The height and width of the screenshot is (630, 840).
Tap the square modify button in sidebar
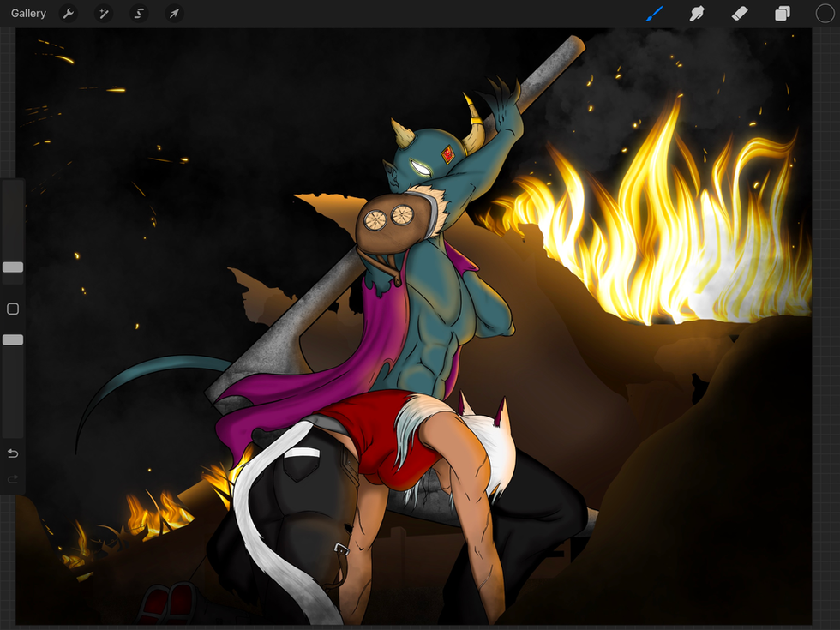coord(13,309)
